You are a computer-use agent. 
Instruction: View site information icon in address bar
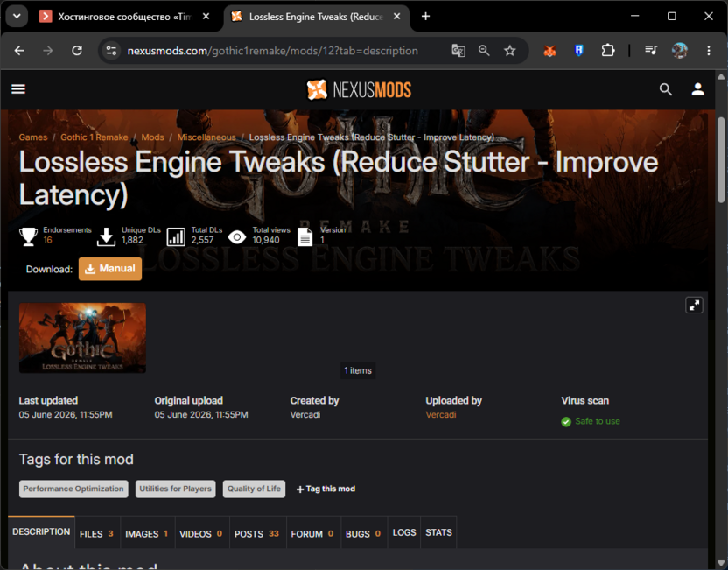[x=111, y=51]
